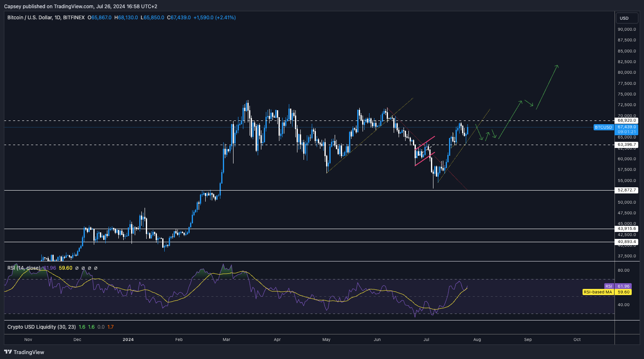Click the TradingView logo

[24, 352]
